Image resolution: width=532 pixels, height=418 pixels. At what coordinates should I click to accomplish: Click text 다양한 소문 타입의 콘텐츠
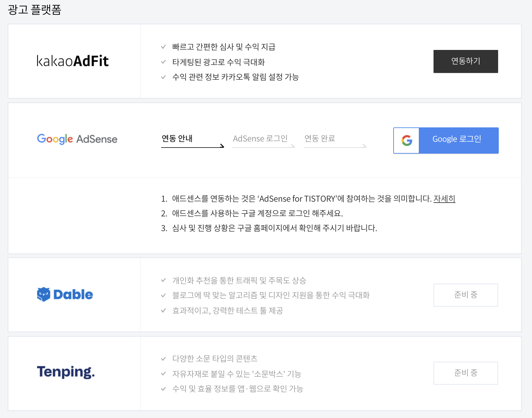215,358
